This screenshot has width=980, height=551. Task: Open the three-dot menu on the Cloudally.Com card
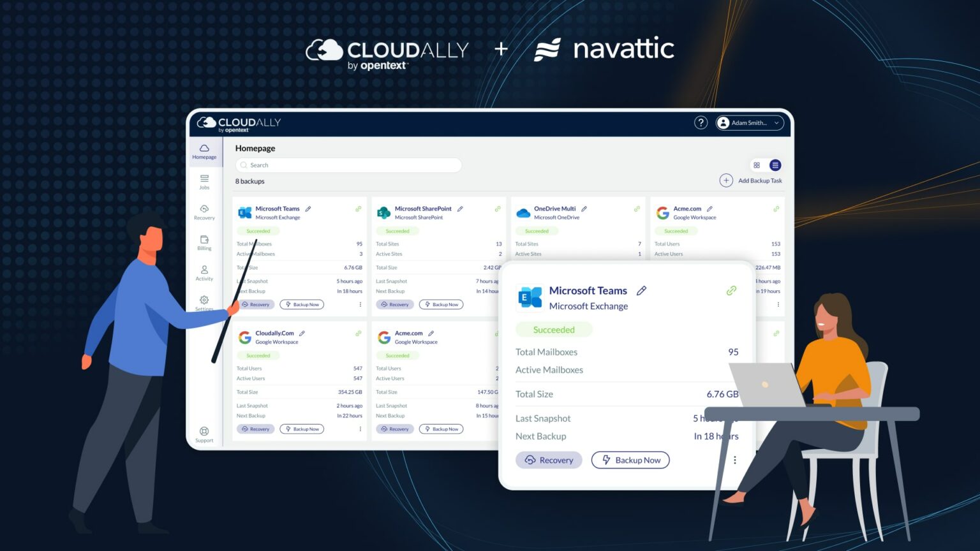click(x=359, y=429)
